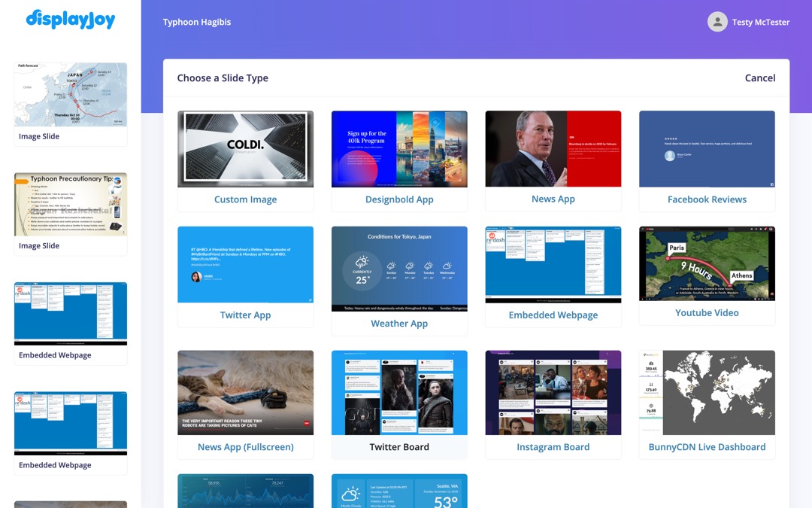Pick the News App preview image
The width and height of the screenshot is (812, 508).
[x=553, y=149]
